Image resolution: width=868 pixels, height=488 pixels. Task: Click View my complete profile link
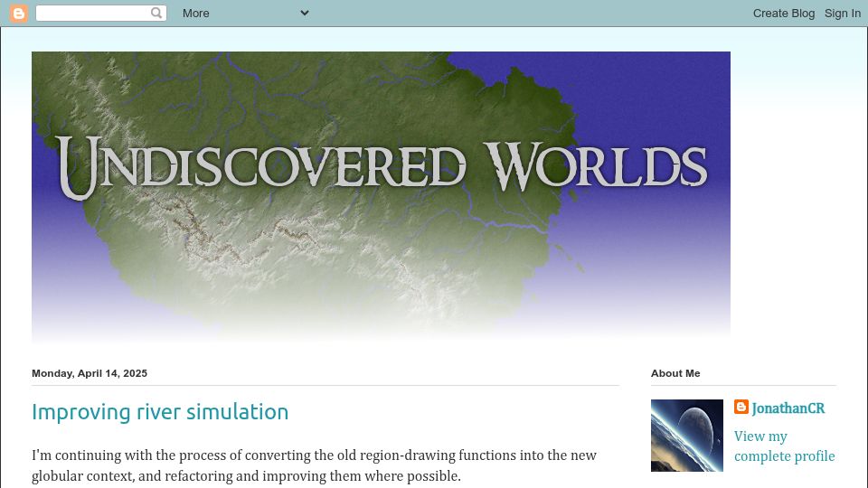[x=785, y=446]
